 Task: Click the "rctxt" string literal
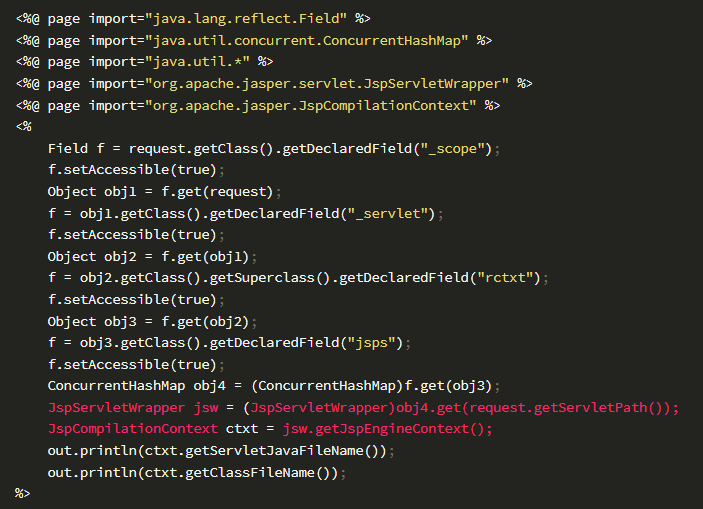tap(504, 278)
